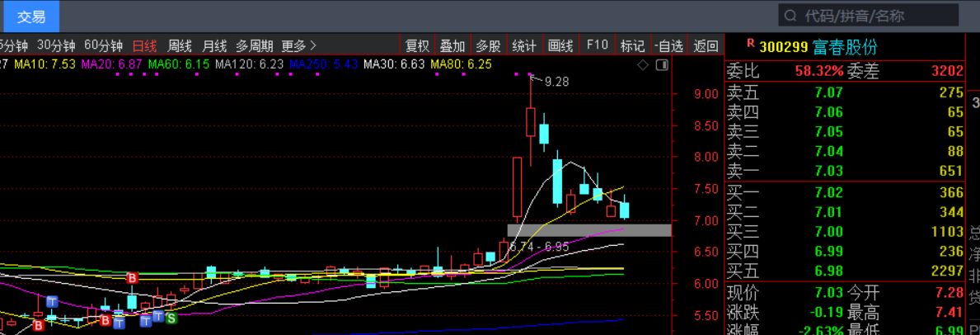Select the 卖二 7.04 order row

click(x=845, y=152)
